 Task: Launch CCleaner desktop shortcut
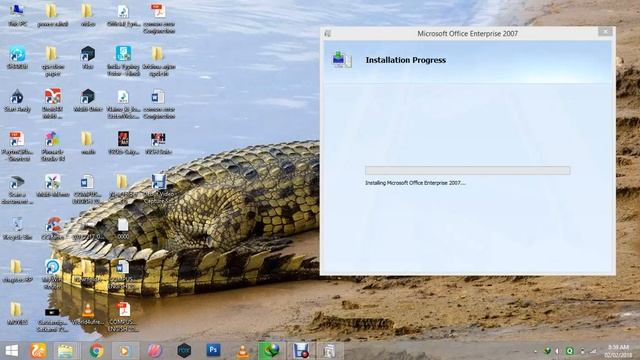[53, 229]
